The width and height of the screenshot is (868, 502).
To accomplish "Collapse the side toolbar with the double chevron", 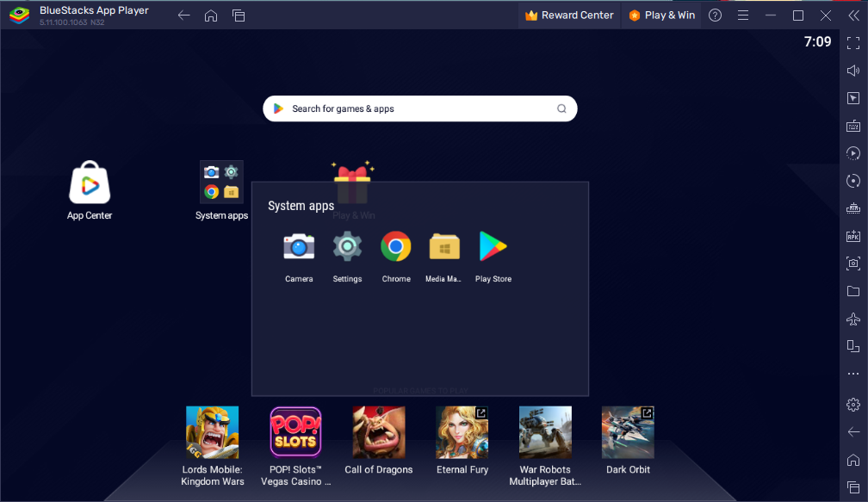I will tap(853, 15).
